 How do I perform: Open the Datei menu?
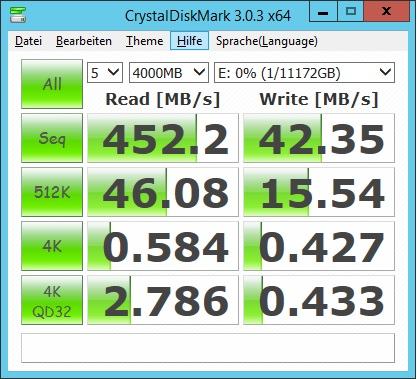point(28,41)
